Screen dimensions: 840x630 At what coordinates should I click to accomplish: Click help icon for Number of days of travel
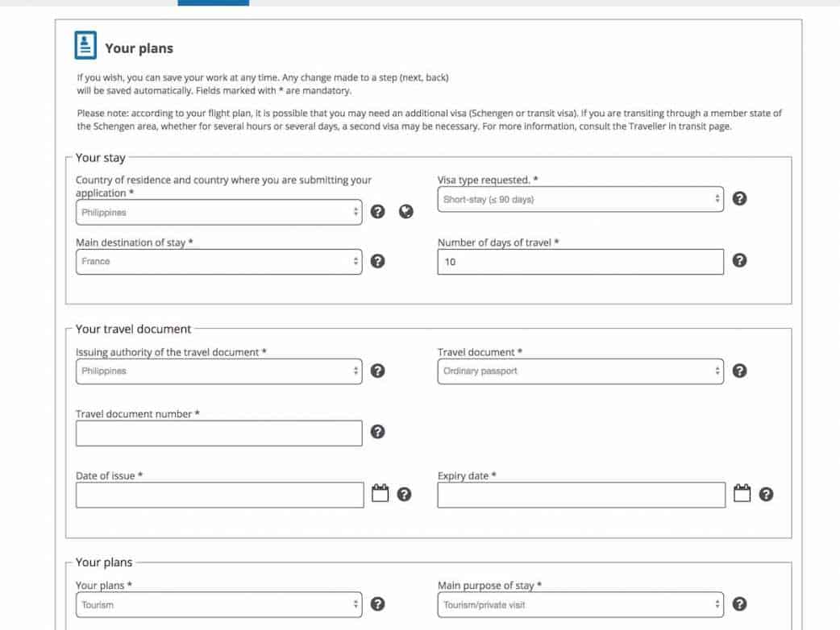(x=739, y=260)
